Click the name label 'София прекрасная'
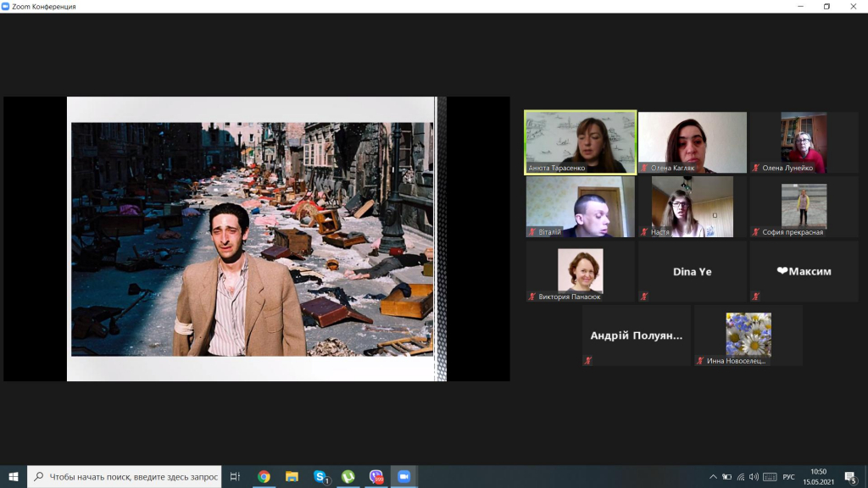The height and width of the screenshot is (488, 868). click(x=793, y=232)
